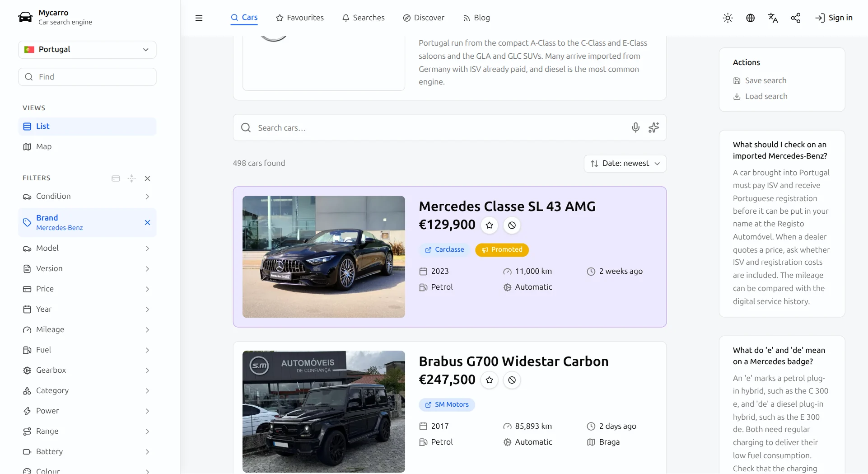
Task: Select the List view
Action: (x=87, y=127)
